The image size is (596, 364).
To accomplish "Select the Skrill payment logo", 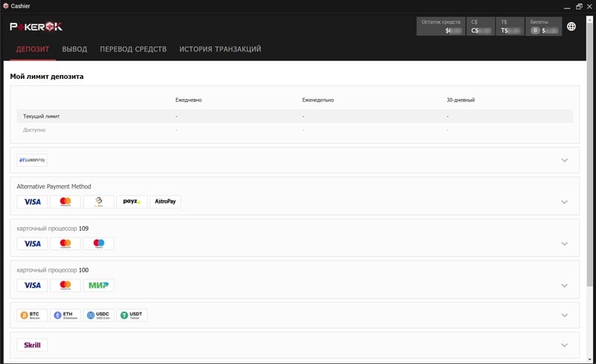I will 32,345.
